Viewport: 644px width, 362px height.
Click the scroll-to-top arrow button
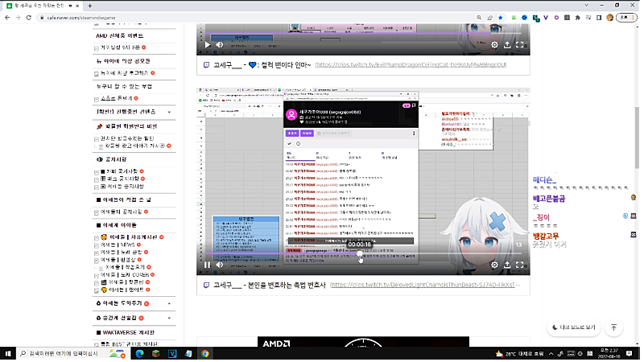pos(614,327)
